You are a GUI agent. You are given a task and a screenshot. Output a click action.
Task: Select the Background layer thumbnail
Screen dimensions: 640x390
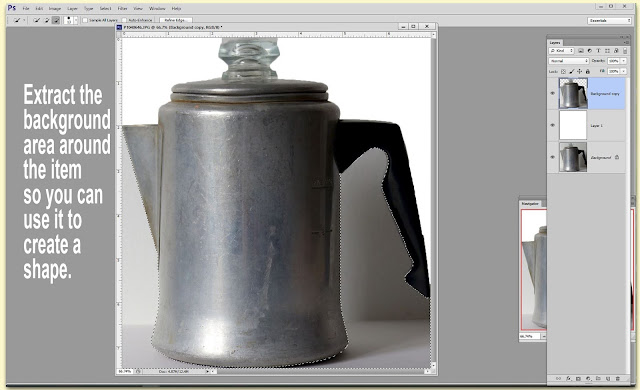pyautogui.click(x=573, y=157)
